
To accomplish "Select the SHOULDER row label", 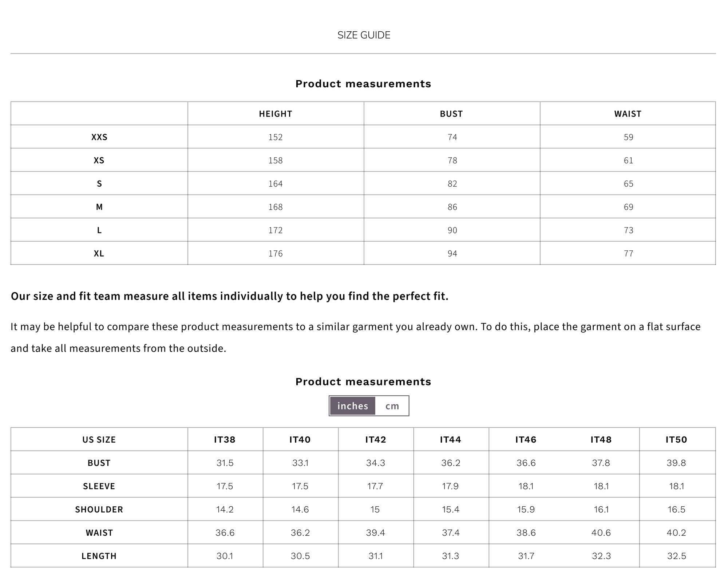I will point(99,510).
